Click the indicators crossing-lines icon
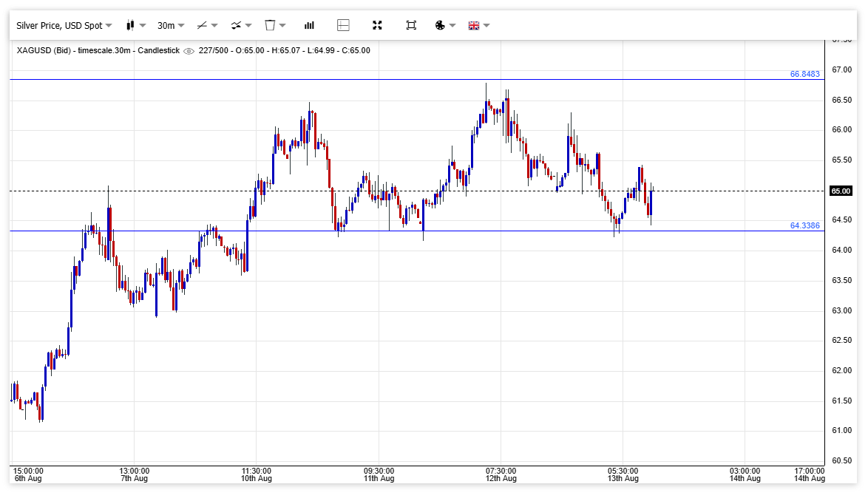Viewport: 868px width, 504px height. (x=237, y=25)
